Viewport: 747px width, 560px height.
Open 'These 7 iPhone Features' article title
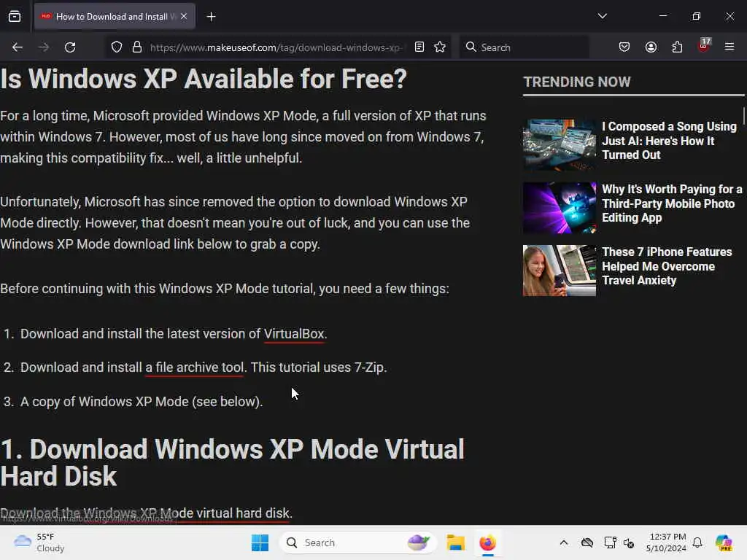(667, 266)
